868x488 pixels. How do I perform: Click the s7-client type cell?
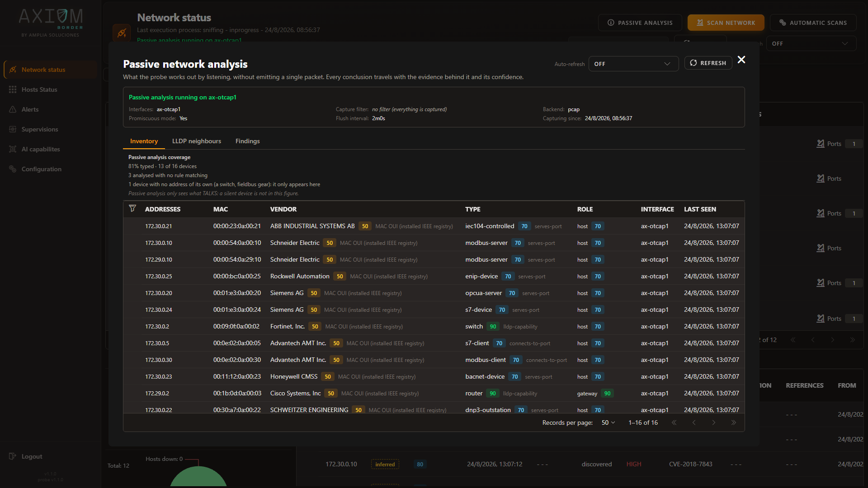(477, 343)
